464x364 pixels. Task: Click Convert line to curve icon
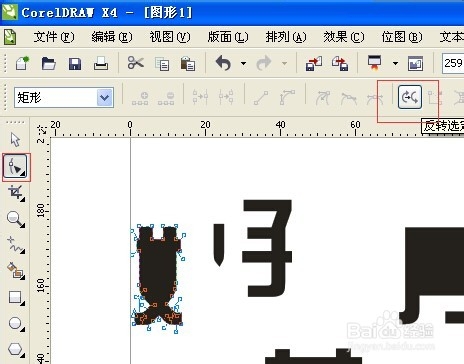[287, 97]
